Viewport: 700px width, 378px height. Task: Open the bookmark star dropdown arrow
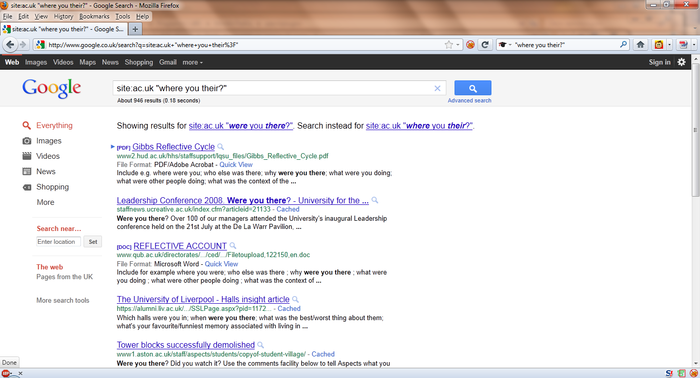[x=458, y=45]
